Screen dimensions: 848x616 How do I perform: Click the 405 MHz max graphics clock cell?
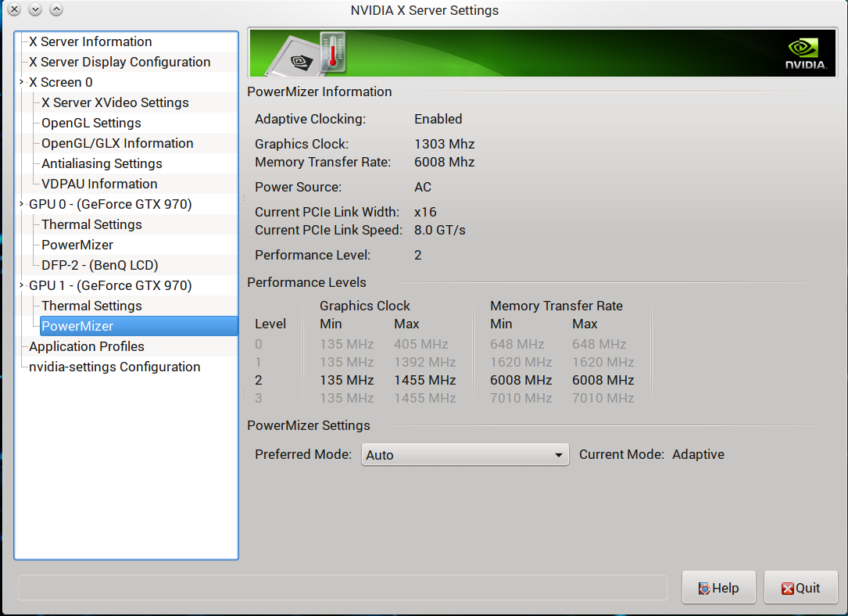pos(420,345)
